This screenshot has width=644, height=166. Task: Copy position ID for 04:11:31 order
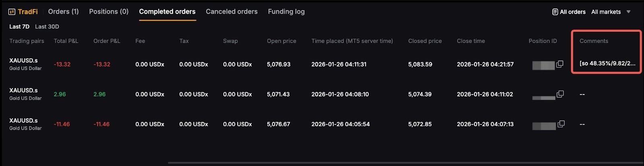coord(559,64)
